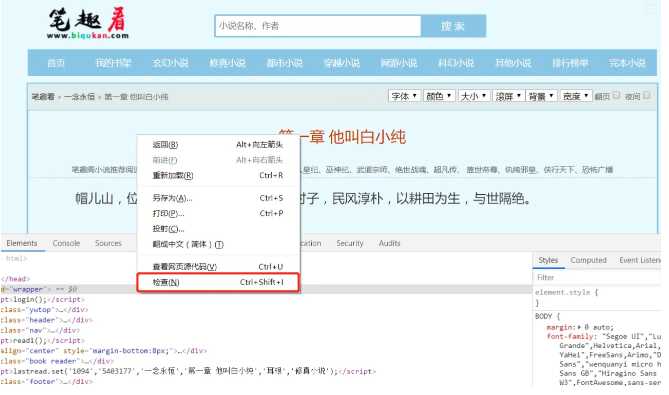The image size is (669, 395).
Task: Switch to the Event Listeners pane tab
Action: [x=640, y=260]
